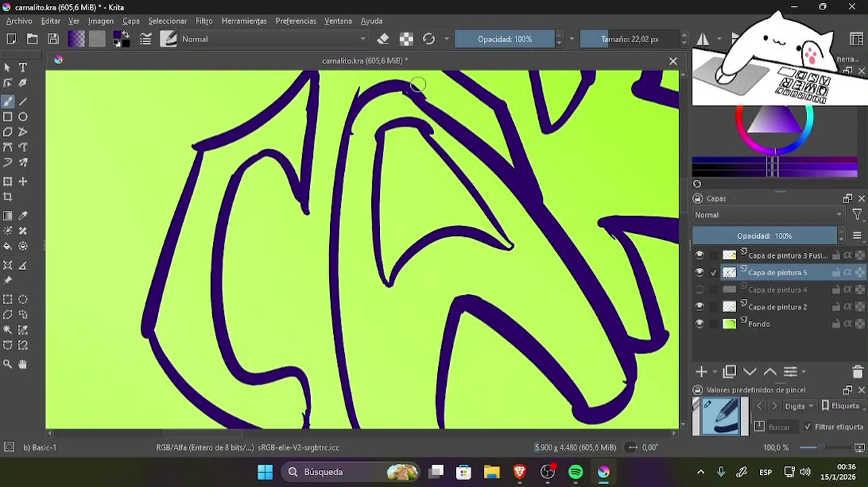Select the Line tool
868x487 pixels.
(23, 101)
